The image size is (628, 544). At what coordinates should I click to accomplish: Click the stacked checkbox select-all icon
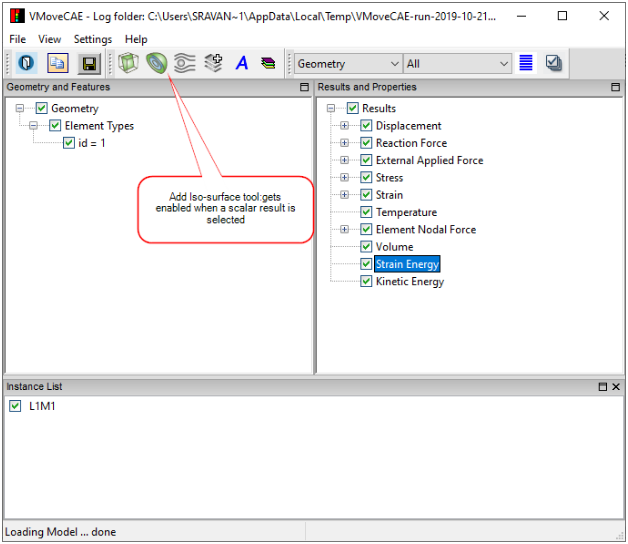(554, 63)
